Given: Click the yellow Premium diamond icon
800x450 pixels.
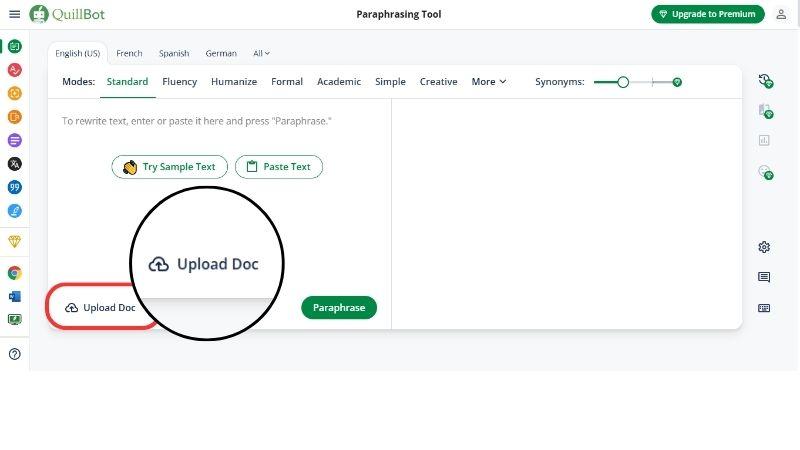Looking at the screenshot, I should point(15,241).
